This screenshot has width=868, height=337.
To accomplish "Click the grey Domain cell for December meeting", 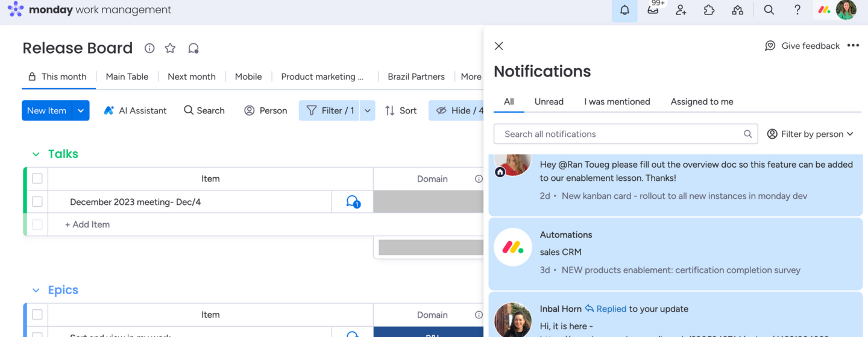I will coord(429,202).
